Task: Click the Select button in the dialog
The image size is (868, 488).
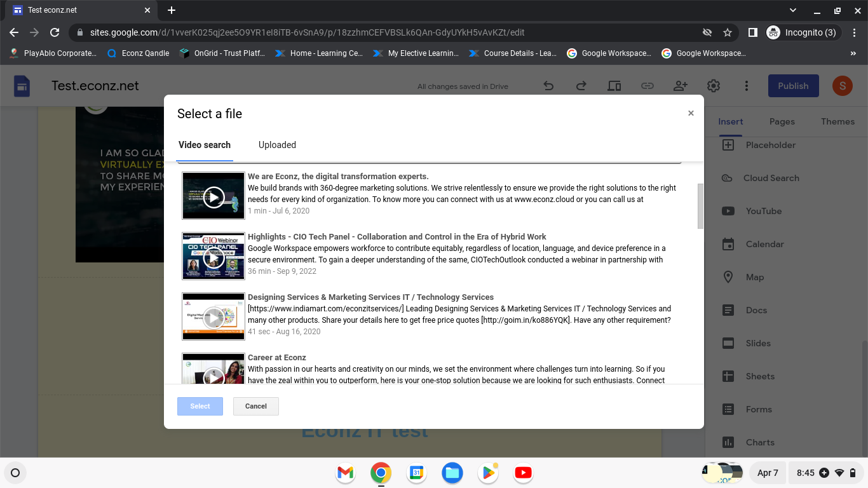Action: [x=200, y=406]
